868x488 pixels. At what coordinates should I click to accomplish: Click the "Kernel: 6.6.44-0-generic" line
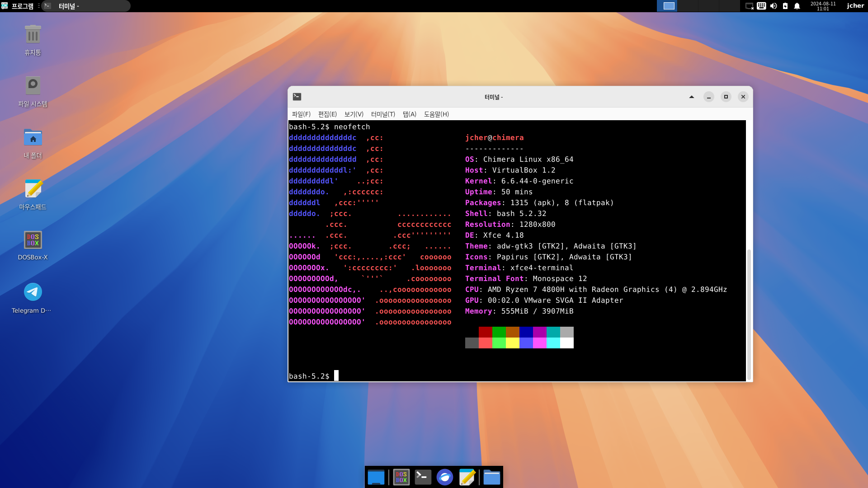[x=519, y=181]
